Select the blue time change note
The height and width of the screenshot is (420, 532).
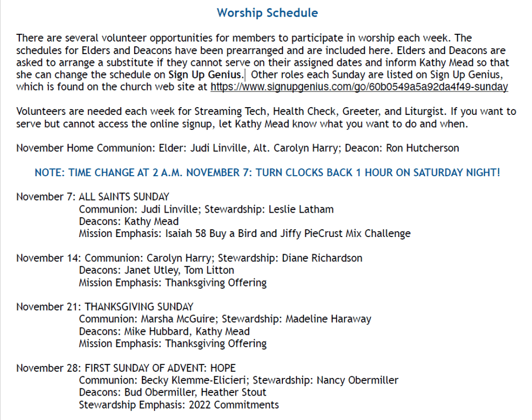coord(267,172)
